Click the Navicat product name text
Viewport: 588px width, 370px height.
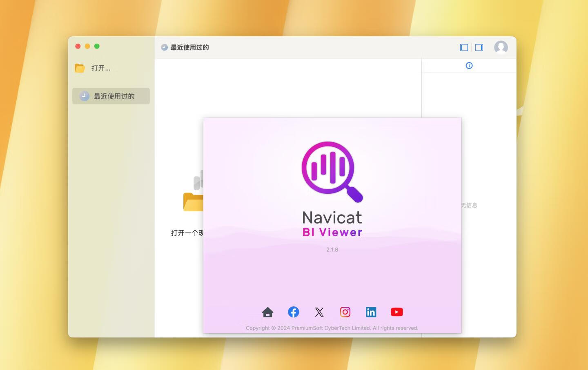[332, 217]
